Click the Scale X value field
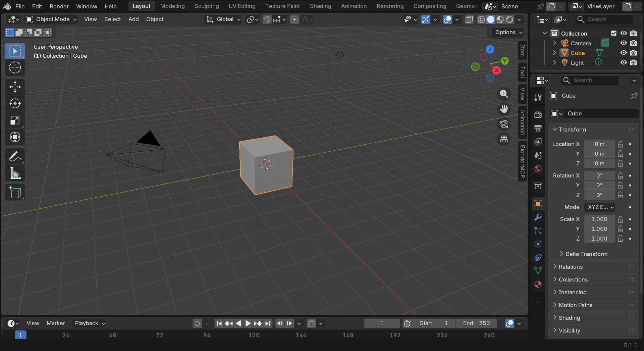The width and height of the screenshot is (644, 351). (599, 219)
